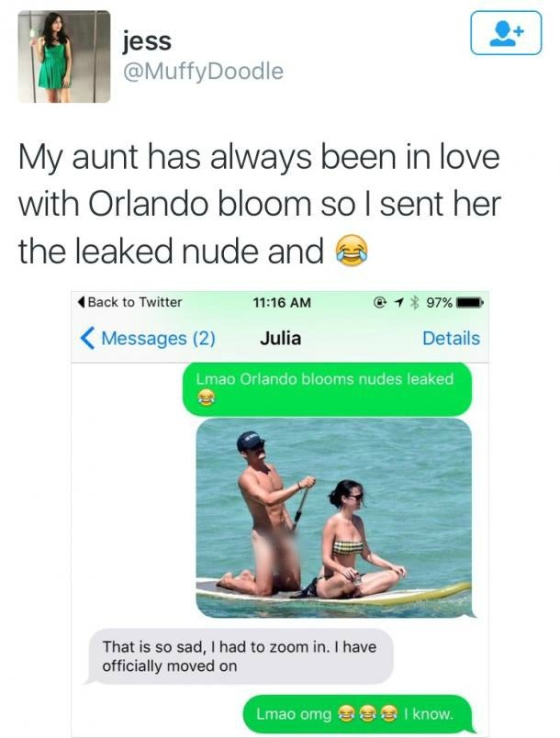Tap the 'That is so sad' reply bubble
The width and height of the screenshot is (560, 738).
[x=240, y=656]
